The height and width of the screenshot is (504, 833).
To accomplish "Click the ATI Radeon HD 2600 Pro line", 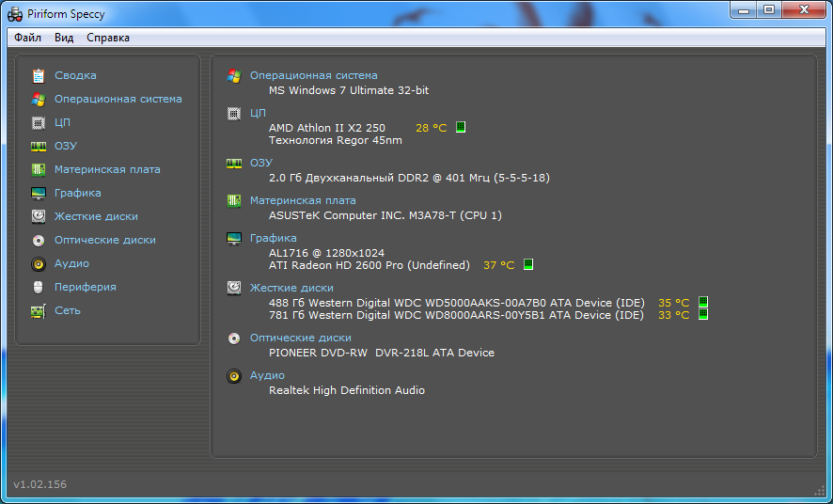I will tap(369, 265).
